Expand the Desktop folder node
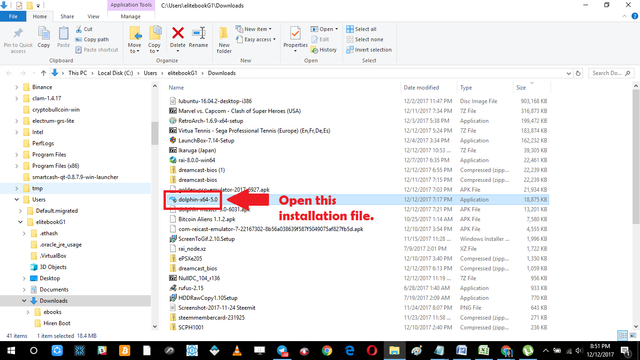Screen dimensions: 640x360 24,278
